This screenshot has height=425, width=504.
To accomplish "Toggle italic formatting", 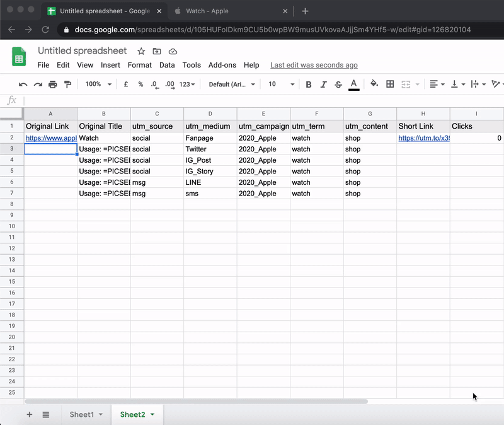I will coord(323,84).
